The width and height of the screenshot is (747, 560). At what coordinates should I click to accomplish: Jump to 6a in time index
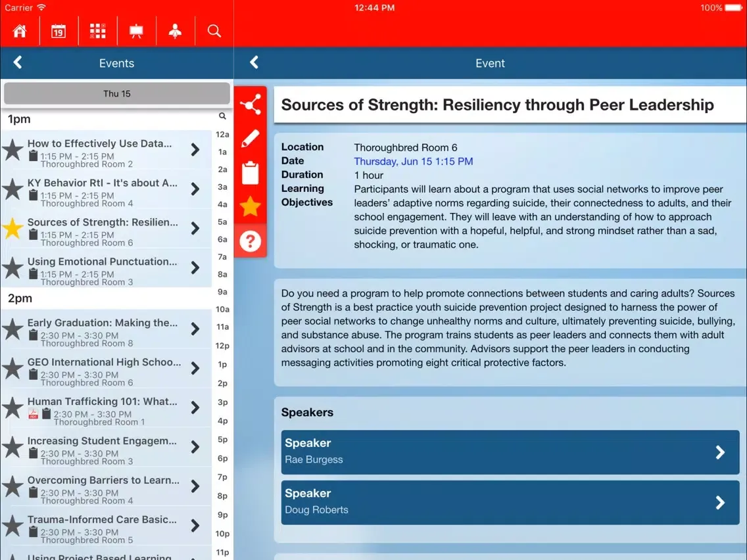click(222, 239)
